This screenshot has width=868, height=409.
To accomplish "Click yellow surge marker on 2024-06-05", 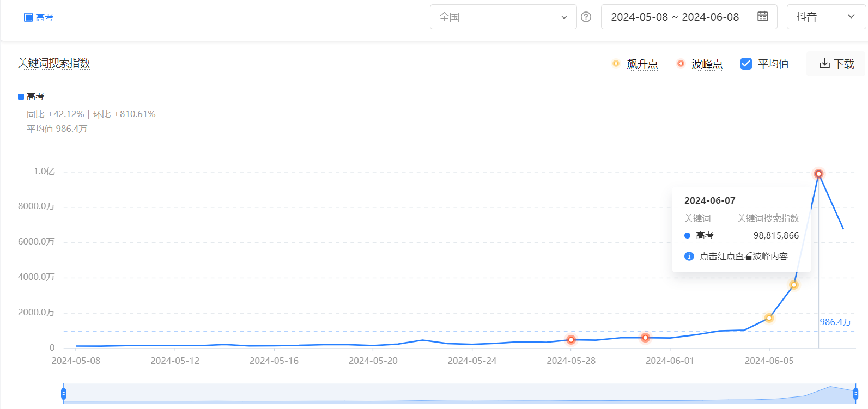I will [769, 318].
